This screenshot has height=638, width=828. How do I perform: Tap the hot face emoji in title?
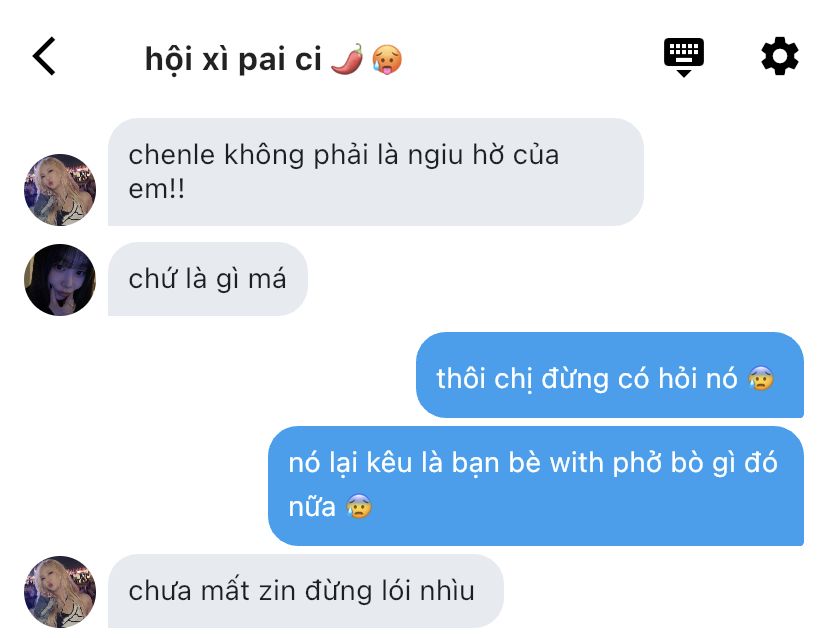(387, 59)
